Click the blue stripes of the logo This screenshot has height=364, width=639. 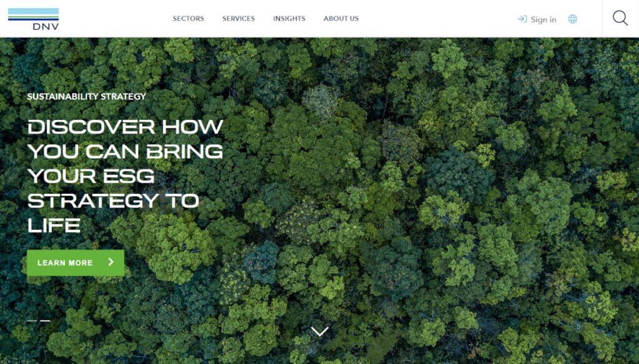point(34,14)
